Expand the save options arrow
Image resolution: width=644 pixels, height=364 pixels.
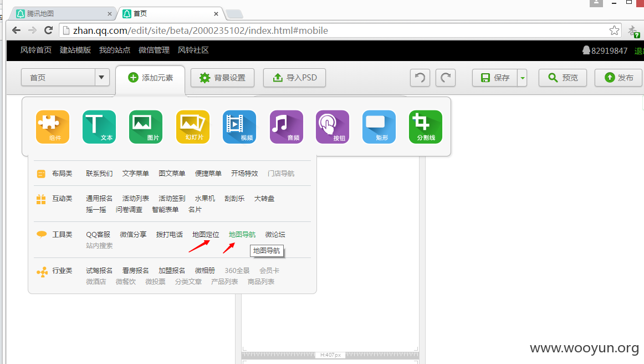tap(522, 78)
